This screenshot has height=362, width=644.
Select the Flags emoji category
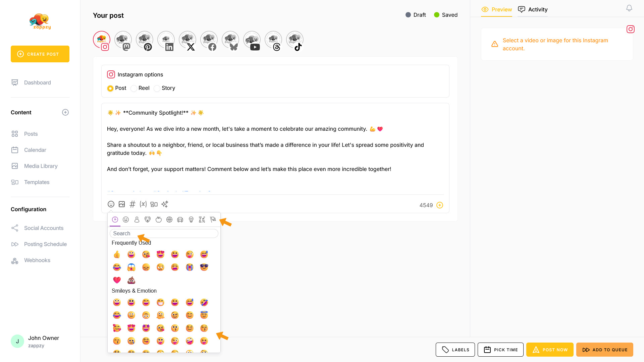click(x=213, y=220)
